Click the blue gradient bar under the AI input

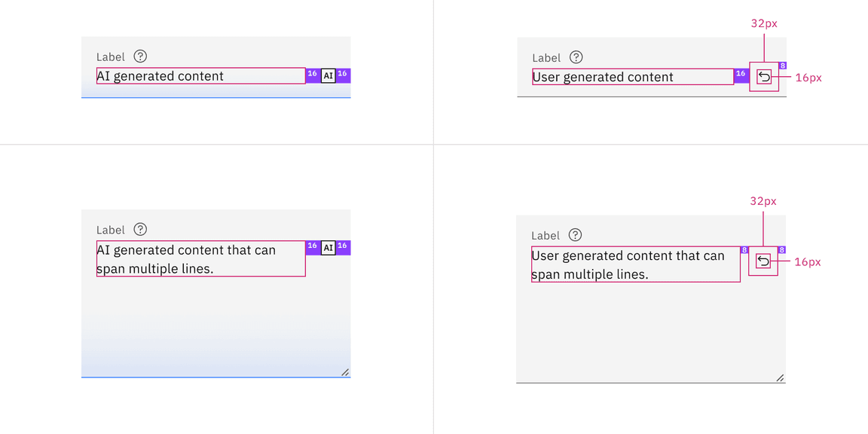click(216, 96)
